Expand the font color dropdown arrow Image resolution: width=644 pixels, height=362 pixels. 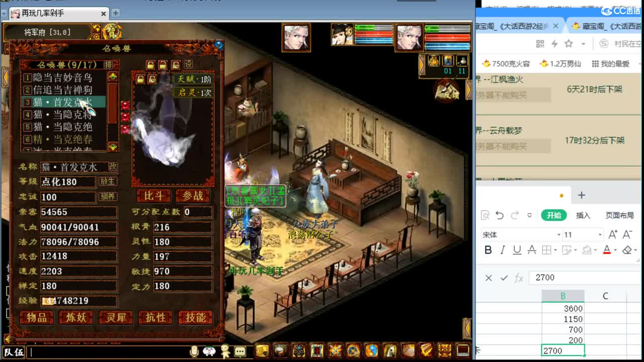(616, 250)
